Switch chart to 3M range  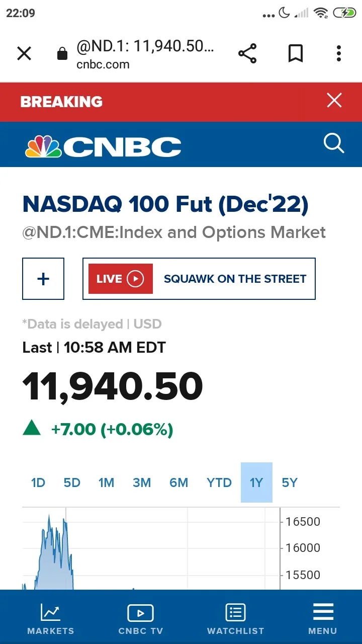click(x=142, y=483)
